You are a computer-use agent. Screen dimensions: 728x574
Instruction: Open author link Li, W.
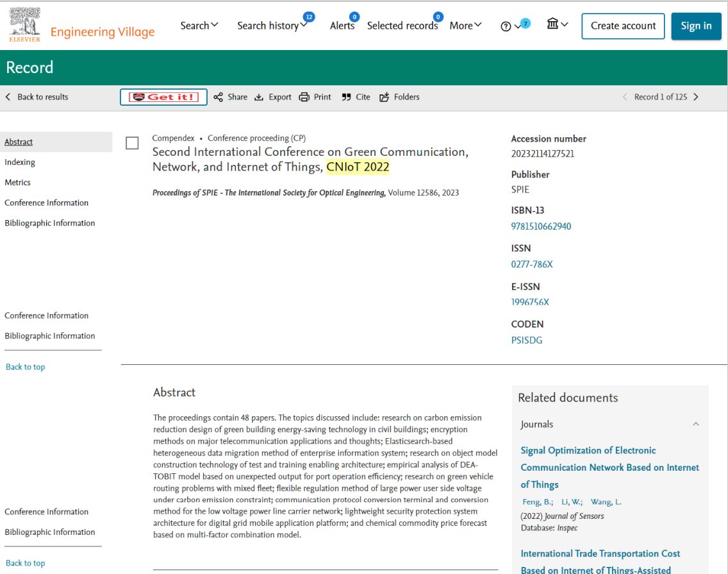point(572,502)
